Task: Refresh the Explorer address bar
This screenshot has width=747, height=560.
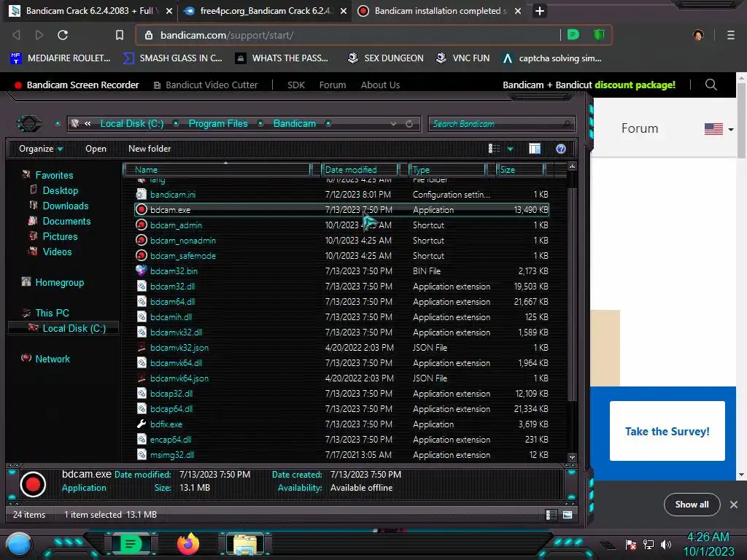Action: point(409,124)
